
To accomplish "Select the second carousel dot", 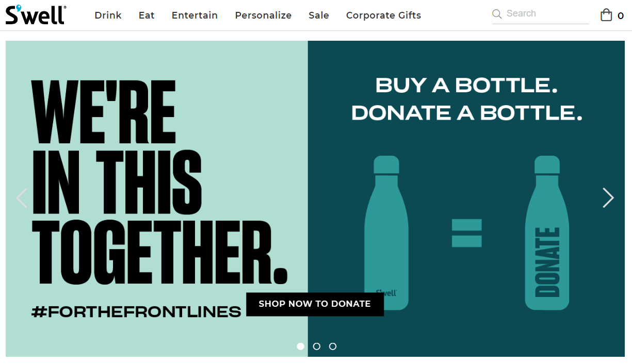I will click(x=317, y=346).
